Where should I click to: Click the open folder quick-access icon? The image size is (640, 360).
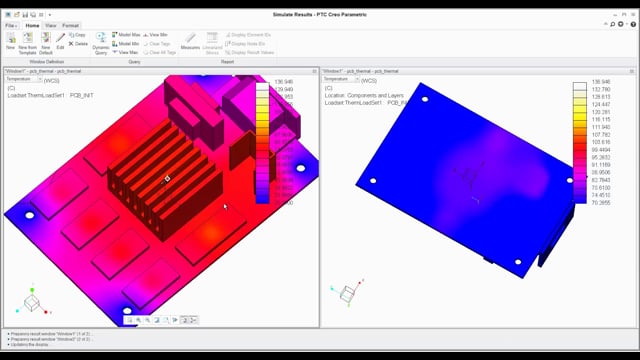coord(17,15)
